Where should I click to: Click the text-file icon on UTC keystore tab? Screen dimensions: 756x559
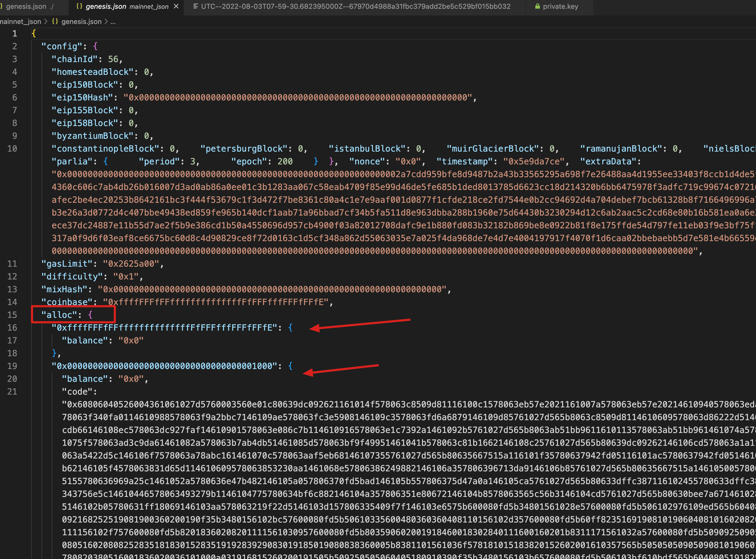coord(195,6)
